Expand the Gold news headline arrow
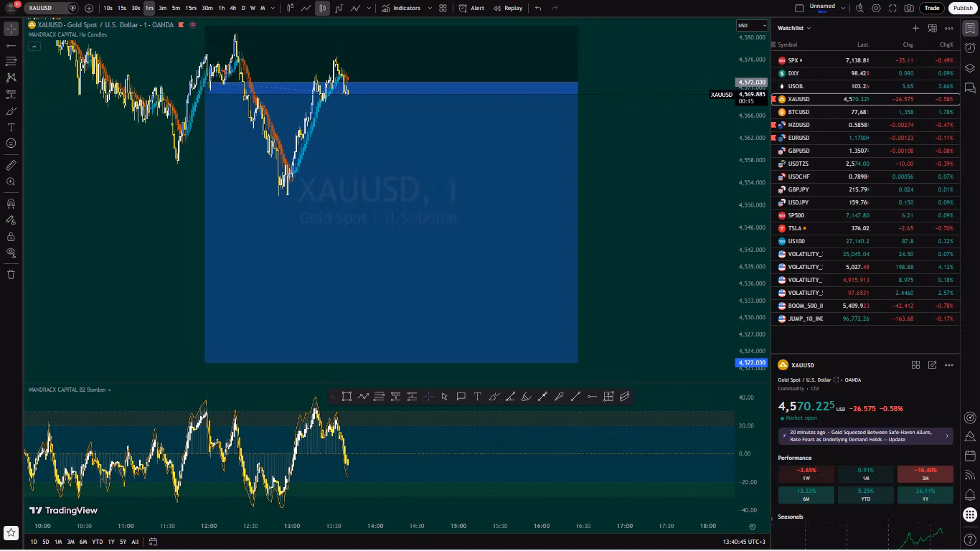The height and width of the screenshot is (551, 980). [946, 435]
